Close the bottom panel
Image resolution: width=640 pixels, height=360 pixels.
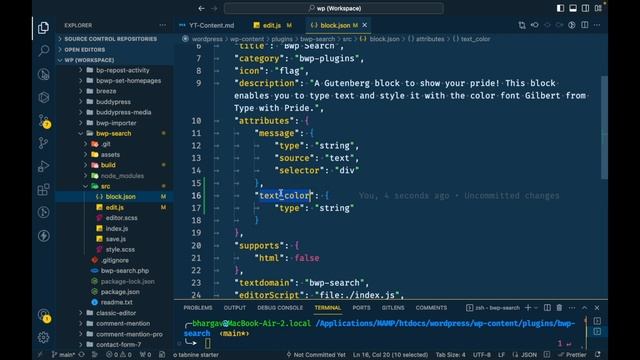click(597, 308)
